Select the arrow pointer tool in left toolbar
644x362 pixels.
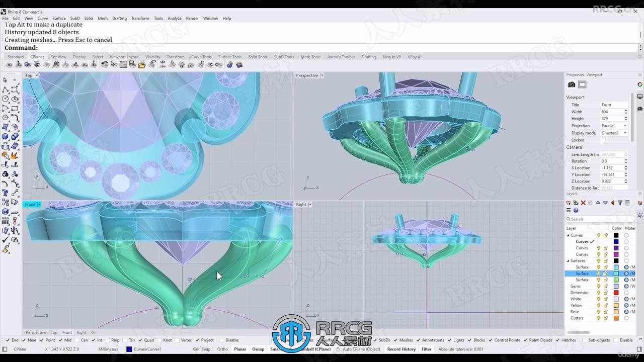click(x=5, y=80)
